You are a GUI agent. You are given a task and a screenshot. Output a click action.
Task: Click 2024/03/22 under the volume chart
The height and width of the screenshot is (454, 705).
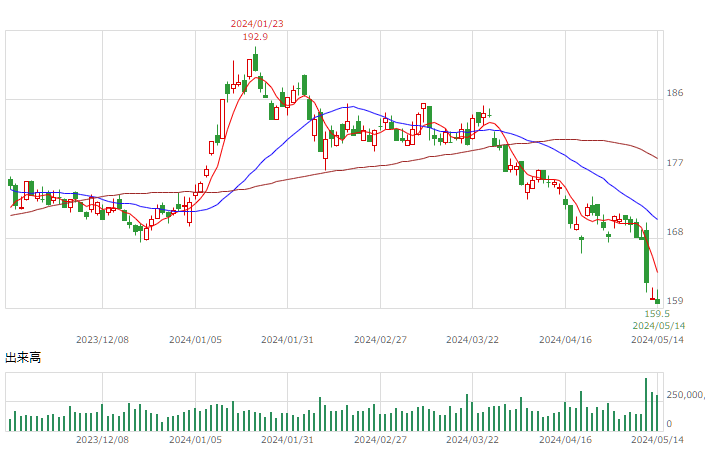click(472, 440)
